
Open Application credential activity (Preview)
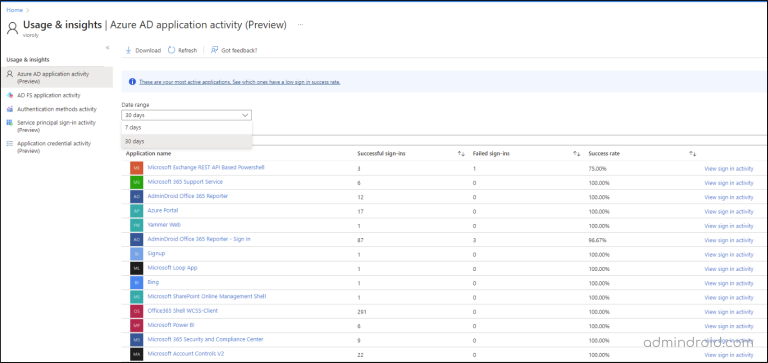coord(54,147)
